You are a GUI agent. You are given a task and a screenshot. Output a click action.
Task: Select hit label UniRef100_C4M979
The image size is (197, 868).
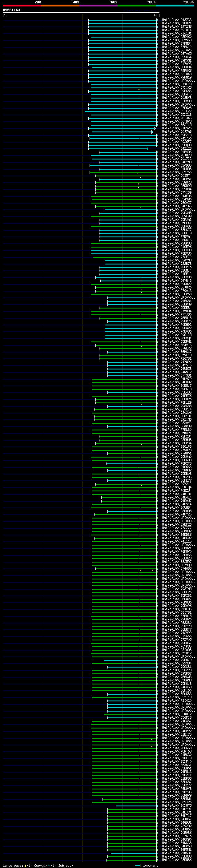click(176, 379)
